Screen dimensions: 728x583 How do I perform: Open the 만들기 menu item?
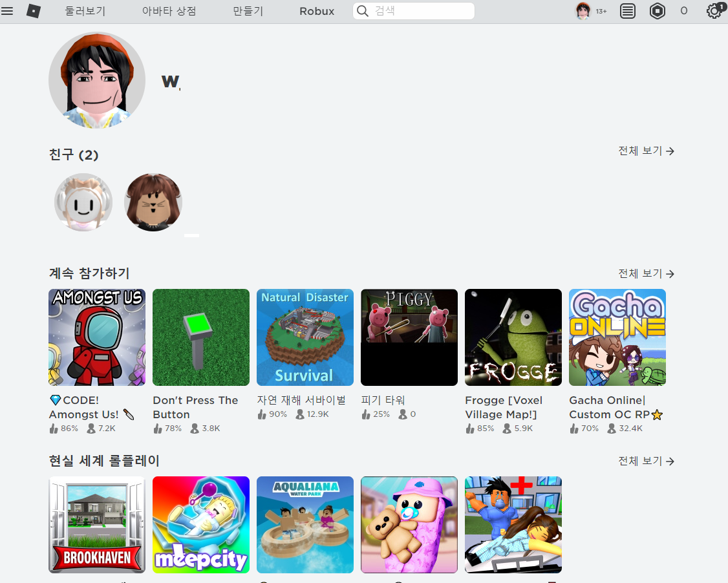coord(248,11)
